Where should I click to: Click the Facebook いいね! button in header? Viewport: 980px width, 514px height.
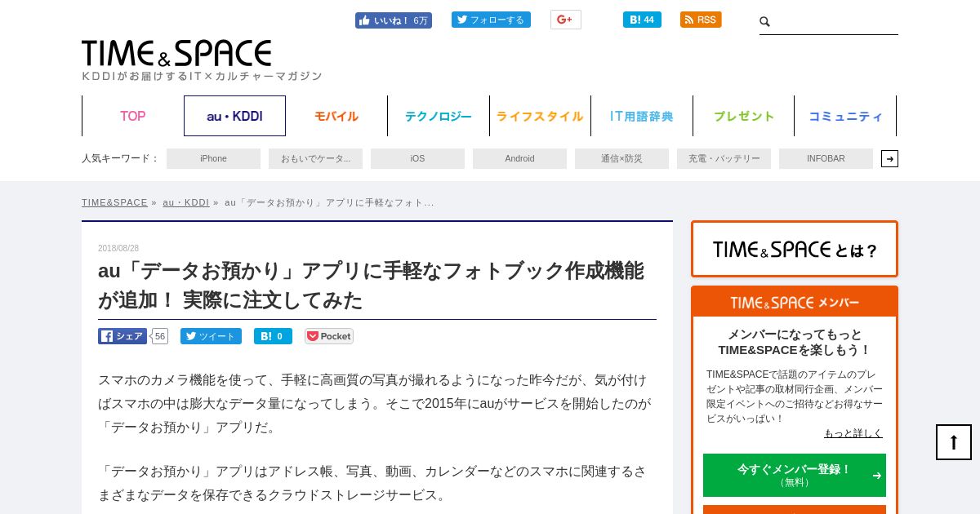click(x=394, y=20)
